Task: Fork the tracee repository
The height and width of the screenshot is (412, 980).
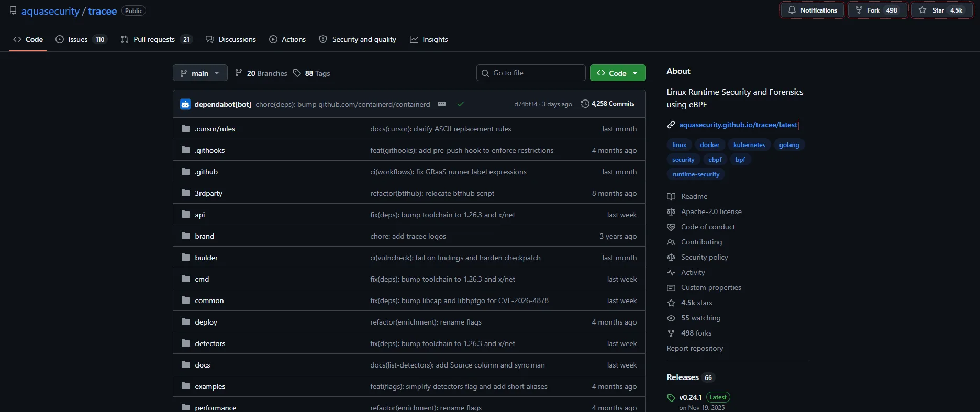Action: [x=877, y=10]
